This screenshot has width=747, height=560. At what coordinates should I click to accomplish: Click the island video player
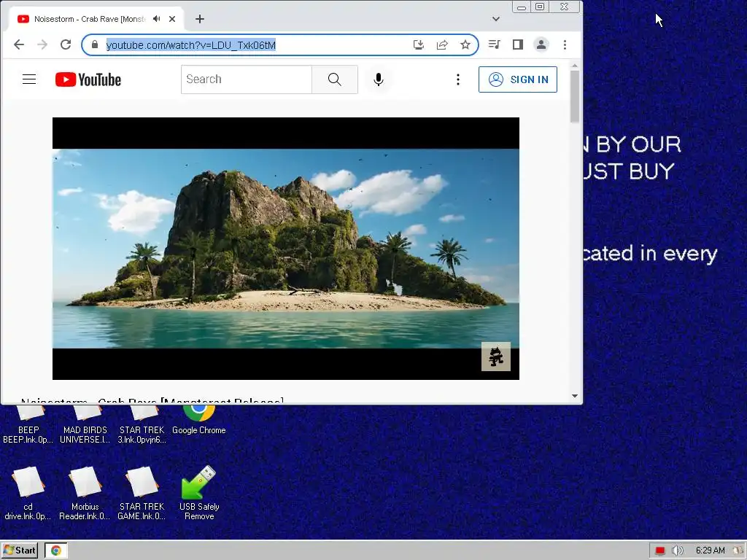(x=286, y=249)
